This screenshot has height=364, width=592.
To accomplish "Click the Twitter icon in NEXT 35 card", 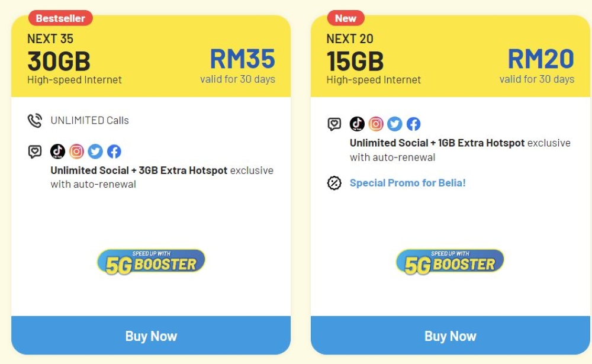I will tap(95, 152).
